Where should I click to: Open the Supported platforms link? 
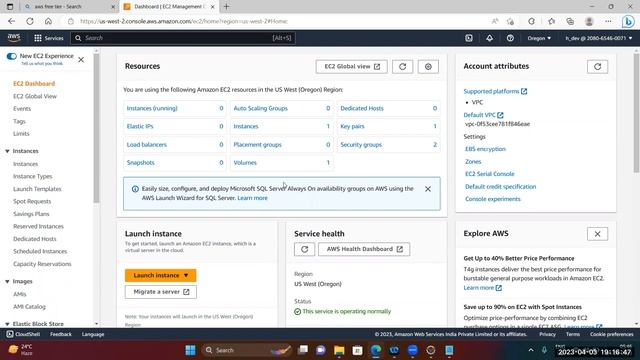(495, 91)
